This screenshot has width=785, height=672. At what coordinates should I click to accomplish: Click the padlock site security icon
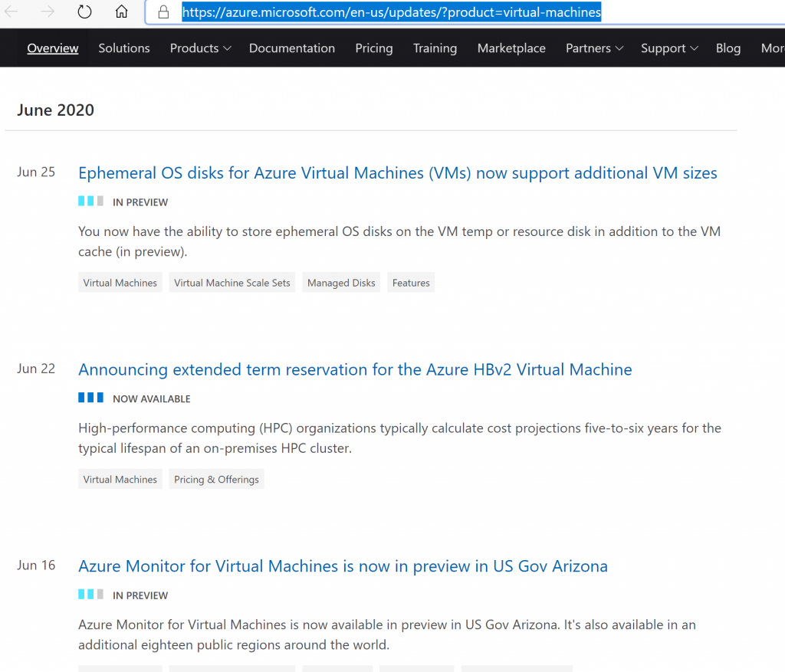[x=163, y=12]
